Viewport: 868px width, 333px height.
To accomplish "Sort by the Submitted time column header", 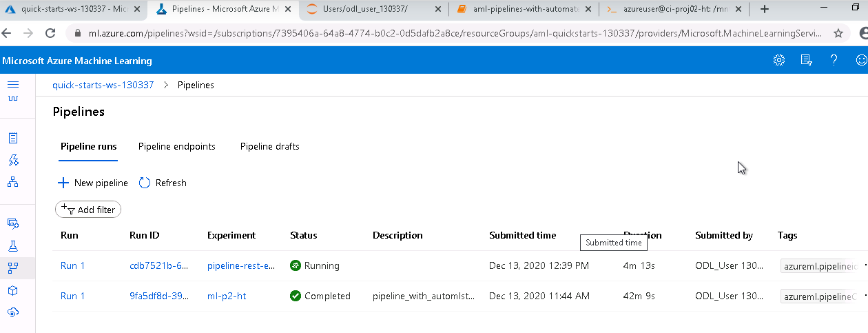I will tap(522, 235).
